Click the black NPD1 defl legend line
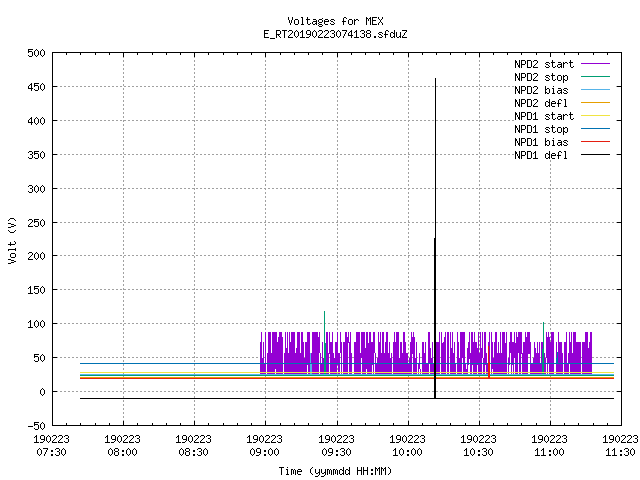 (x=596, y=155)
